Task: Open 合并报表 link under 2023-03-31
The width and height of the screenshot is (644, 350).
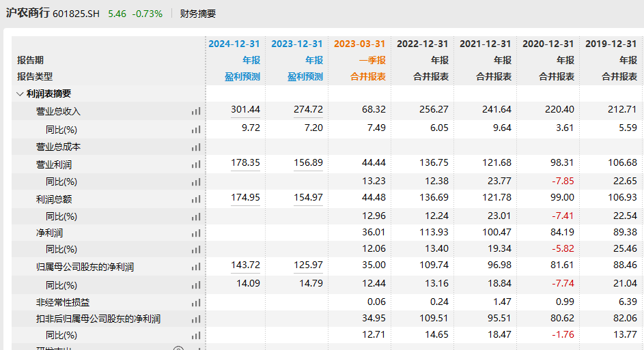Action: click(x=368, y=77)
